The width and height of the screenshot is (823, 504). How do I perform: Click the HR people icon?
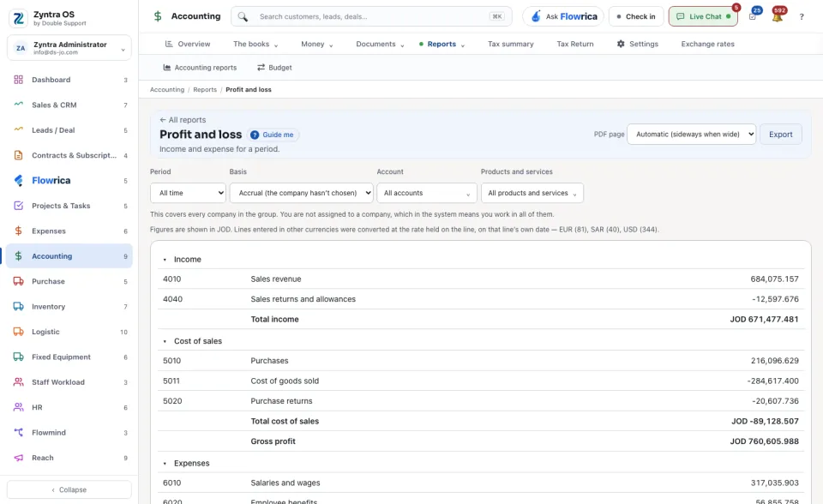click(x=18, y=407)
